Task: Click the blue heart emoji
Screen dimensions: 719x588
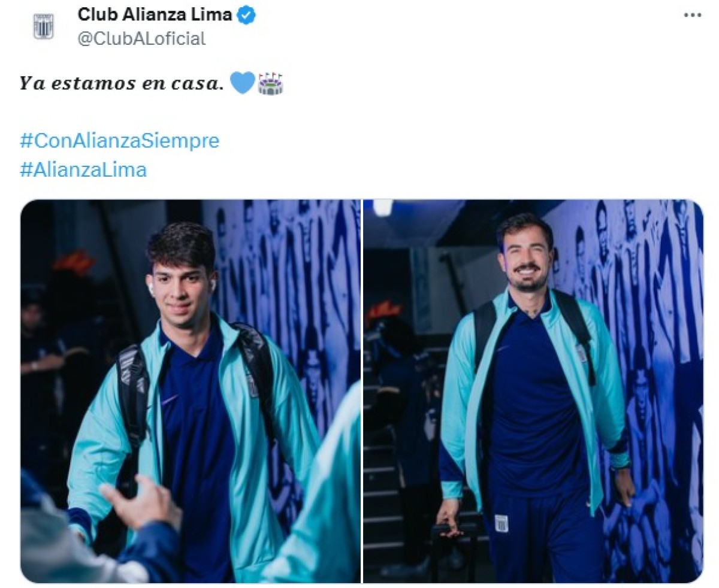Action: tap(242, 83)
